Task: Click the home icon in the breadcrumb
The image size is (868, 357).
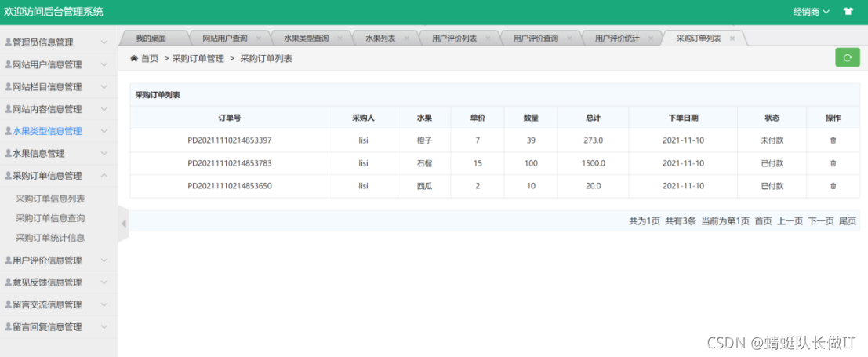Action: 134,58
